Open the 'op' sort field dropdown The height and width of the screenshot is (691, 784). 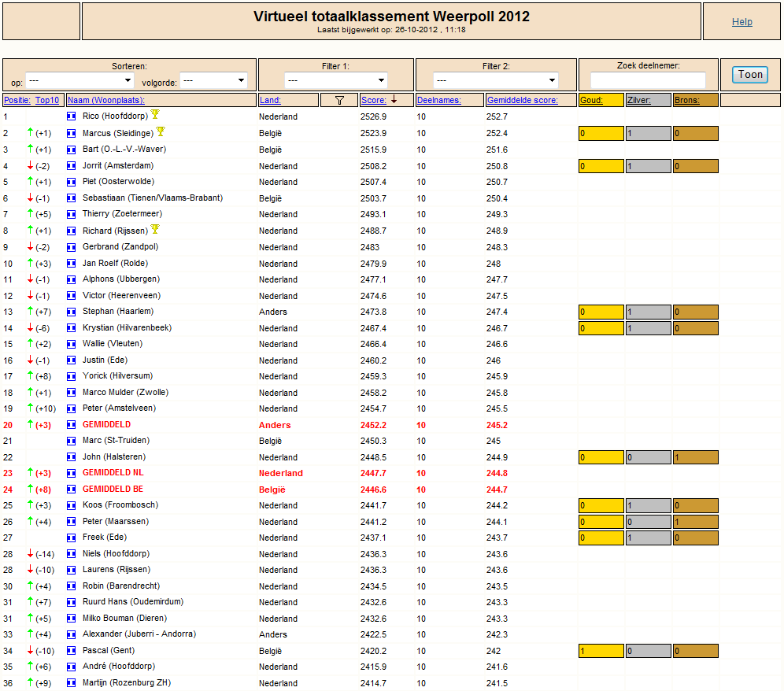pos(80,80)
